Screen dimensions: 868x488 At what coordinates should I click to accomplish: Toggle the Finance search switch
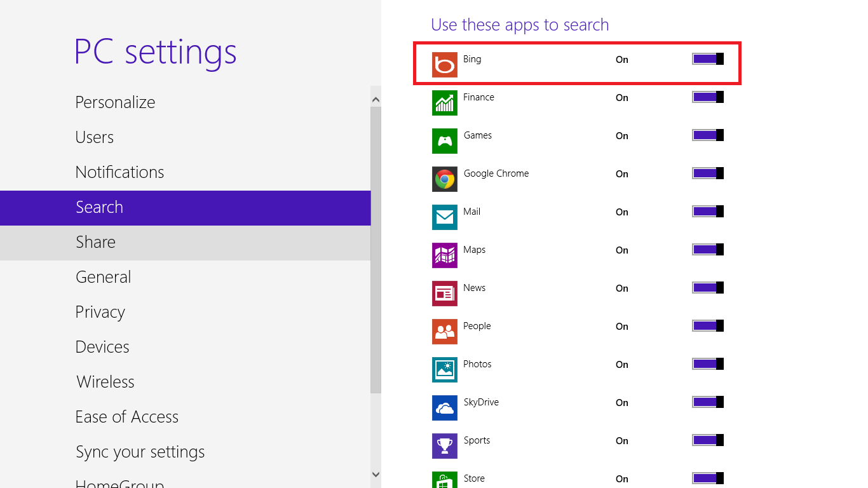pyautogui.click(x=708, y=97)
